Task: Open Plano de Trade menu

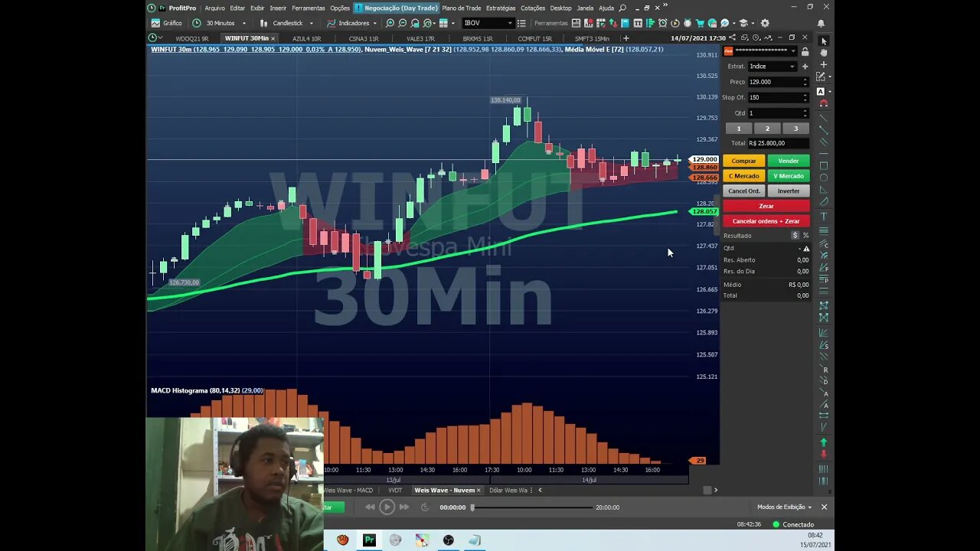Action: coord(462,8)
